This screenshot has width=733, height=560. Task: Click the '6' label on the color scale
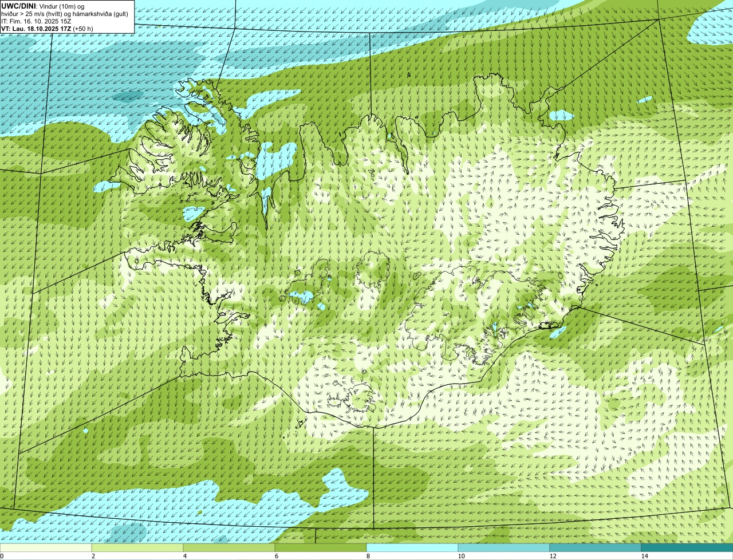(x=276, y=556)
